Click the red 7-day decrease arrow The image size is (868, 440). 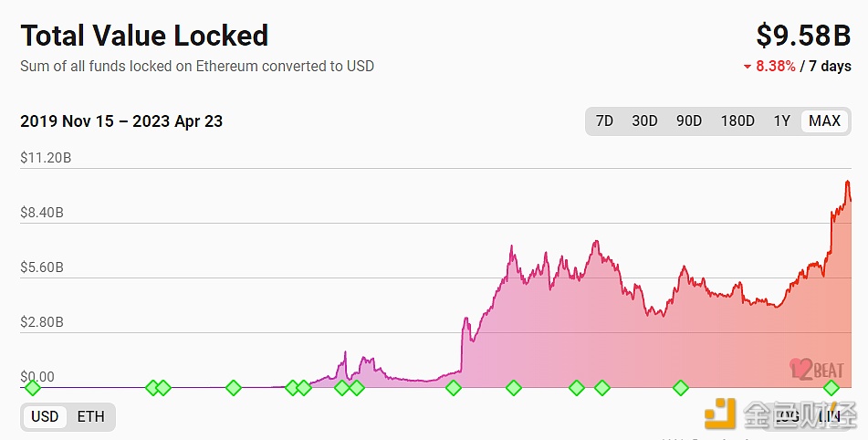click(748, 67)
